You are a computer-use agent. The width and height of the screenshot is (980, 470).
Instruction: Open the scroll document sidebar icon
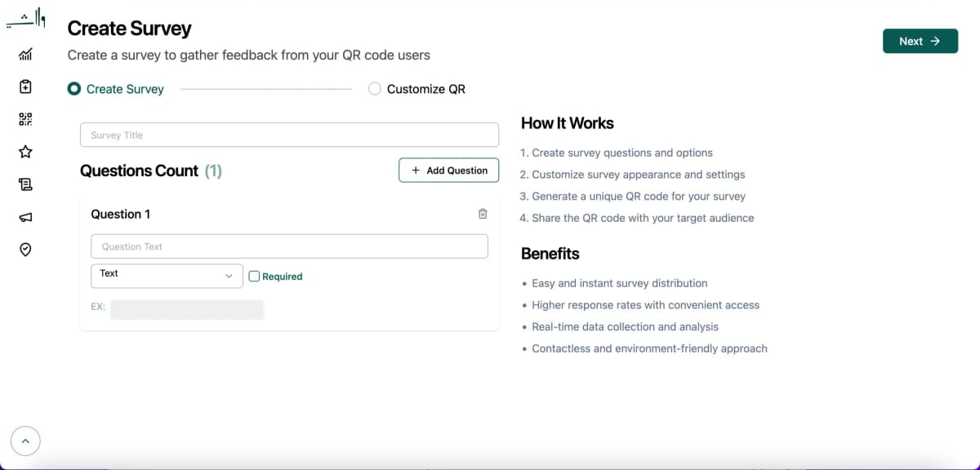pyautogui.click(x=25, y=184)
